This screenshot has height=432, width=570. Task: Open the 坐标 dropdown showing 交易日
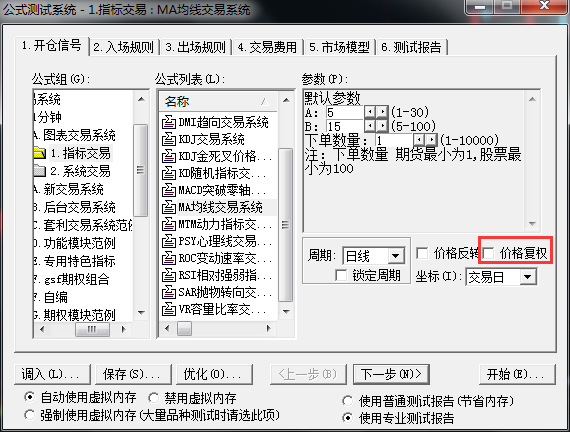527,277
